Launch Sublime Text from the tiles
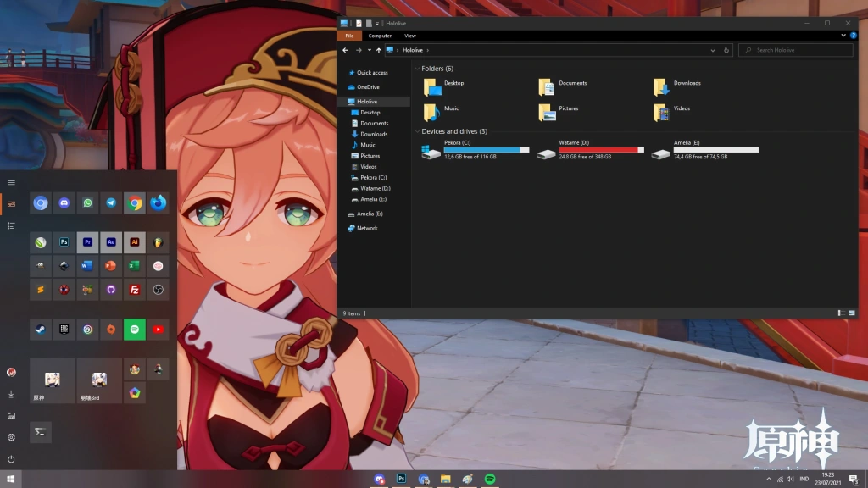This screenshot has width=868, height=488. click(x=41, y=290)
